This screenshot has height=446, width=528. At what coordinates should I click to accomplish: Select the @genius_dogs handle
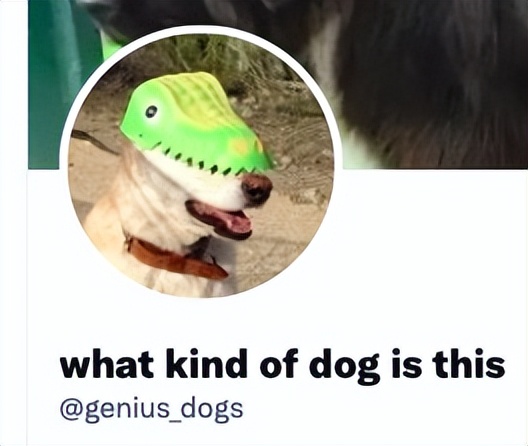(151, 409)
